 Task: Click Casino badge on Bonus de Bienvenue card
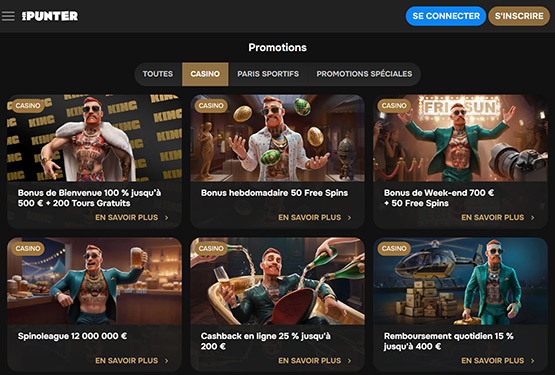(28, 106)
